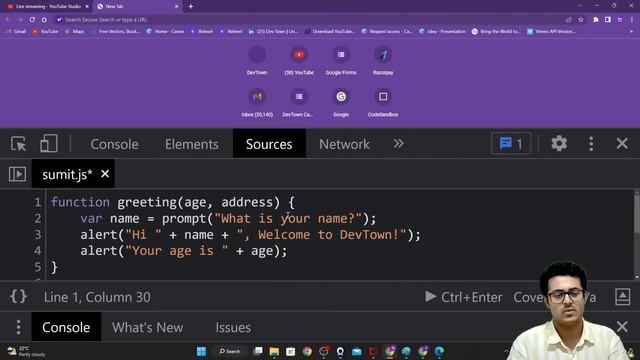Image resolution: width=640 pixels, height=360 pixels.
Task: Click the prompt code on line 2
Action: (x=228, y=218)
